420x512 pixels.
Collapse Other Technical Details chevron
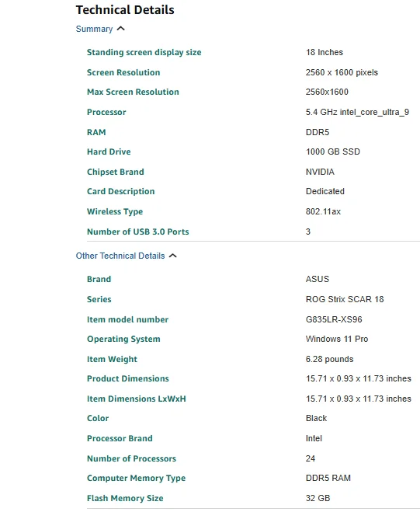(x=173, y=256)
